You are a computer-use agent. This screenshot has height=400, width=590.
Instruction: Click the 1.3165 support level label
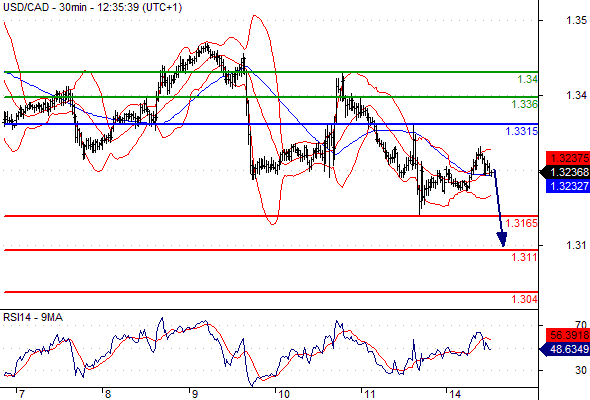click(x=522, y=223)
